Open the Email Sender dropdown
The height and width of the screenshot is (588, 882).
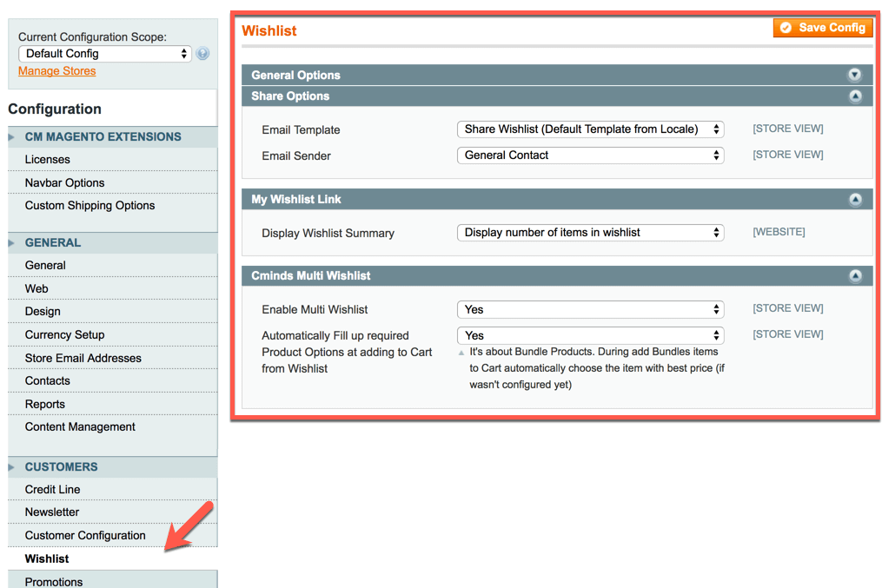590,155
